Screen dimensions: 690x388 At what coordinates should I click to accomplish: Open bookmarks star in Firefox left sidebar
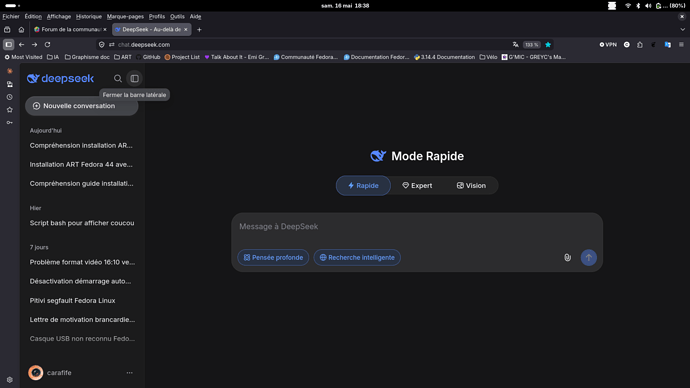[x=10, y=110]
